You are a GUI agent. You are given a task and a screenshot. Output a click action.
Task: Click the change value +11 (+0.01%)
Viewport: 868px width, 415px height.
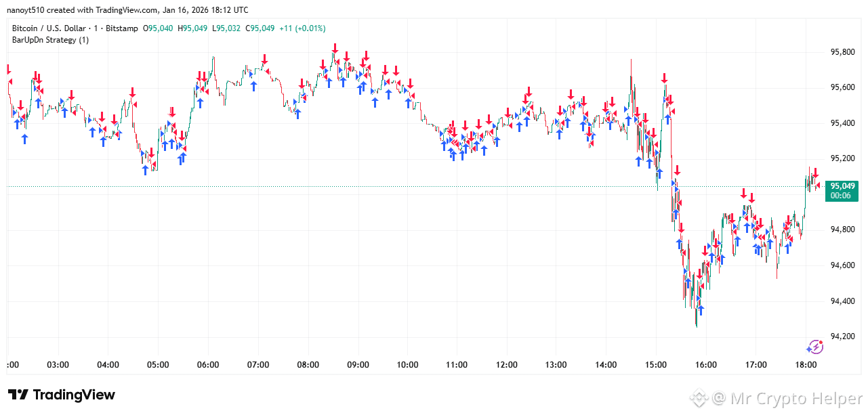(302, 28)
